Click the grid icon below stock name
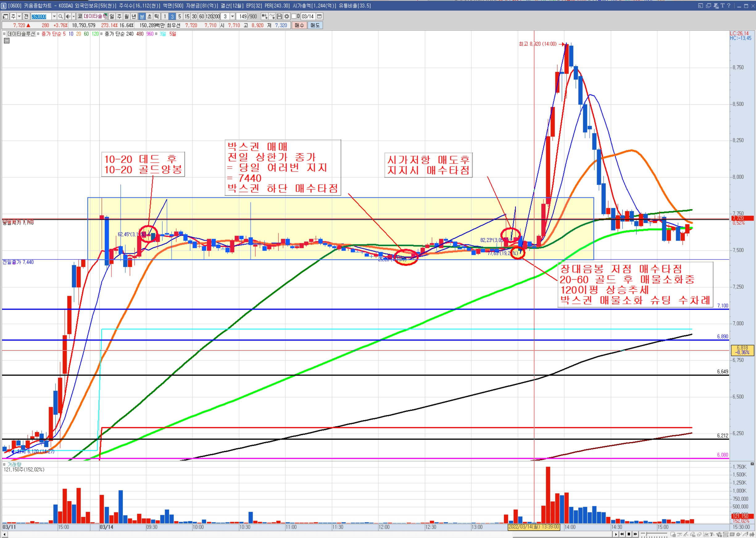The height and width of the screenshot is (538, 756). [x=6, y=41]
